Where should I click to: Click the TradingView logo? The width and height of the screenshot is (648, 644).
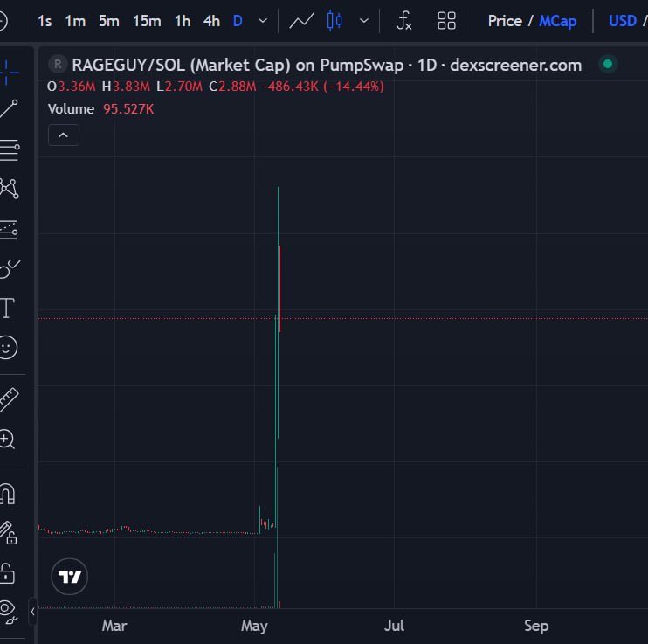(70, 576)
